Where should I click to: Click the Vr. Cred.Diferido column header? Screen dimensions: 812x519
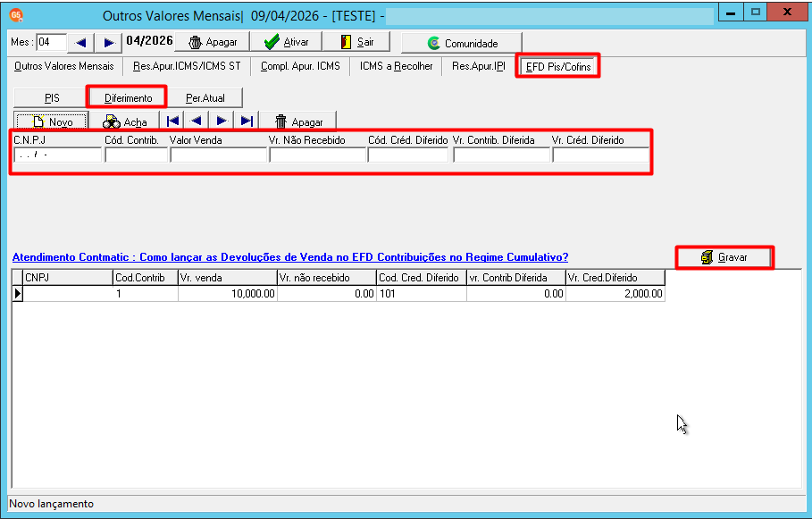[x=615, y=278]
